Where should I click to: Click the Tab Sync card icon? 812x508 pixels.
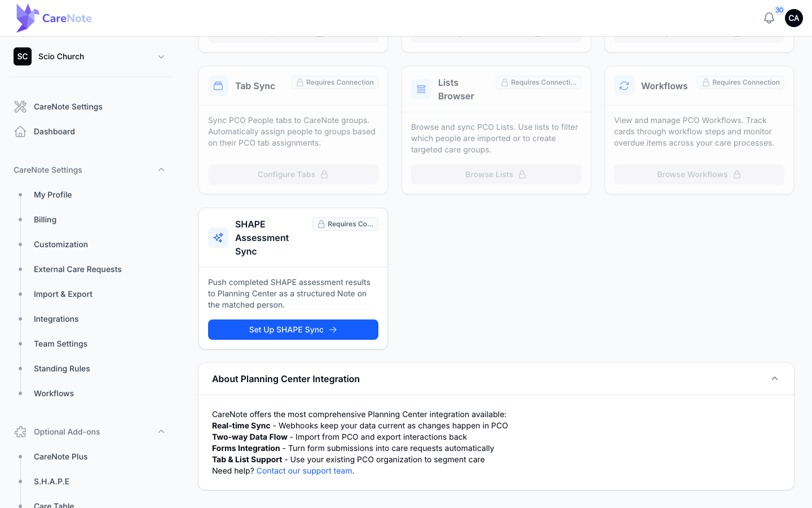pyautogui.click(x=218, y=86)
